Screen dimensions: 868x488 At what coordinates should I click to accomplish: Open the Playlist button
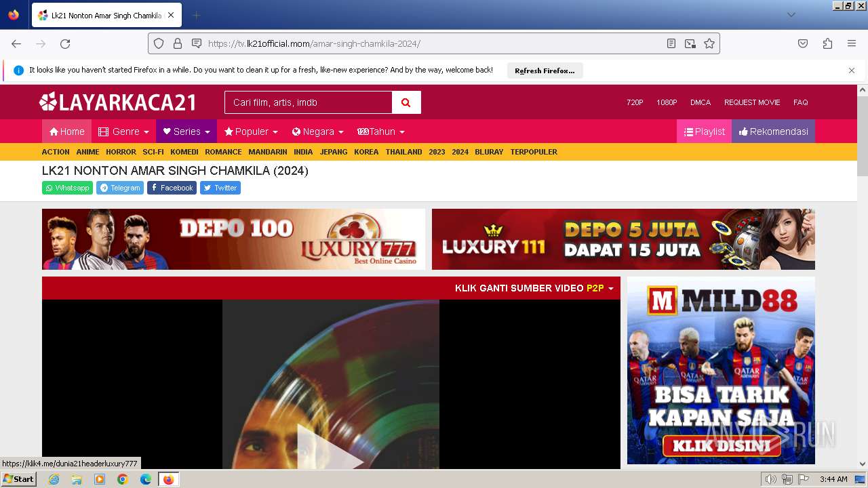tap(704, 131)
